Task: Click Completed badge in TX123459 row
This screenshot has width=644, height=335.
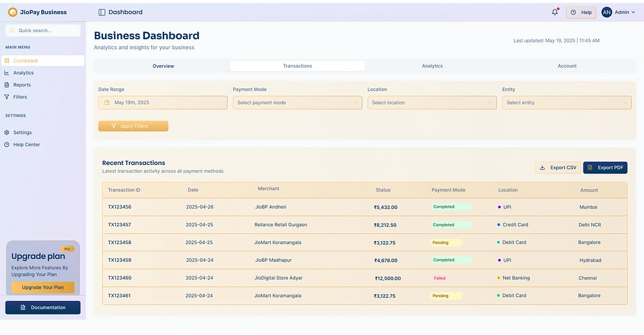Action: click(451, 260)
